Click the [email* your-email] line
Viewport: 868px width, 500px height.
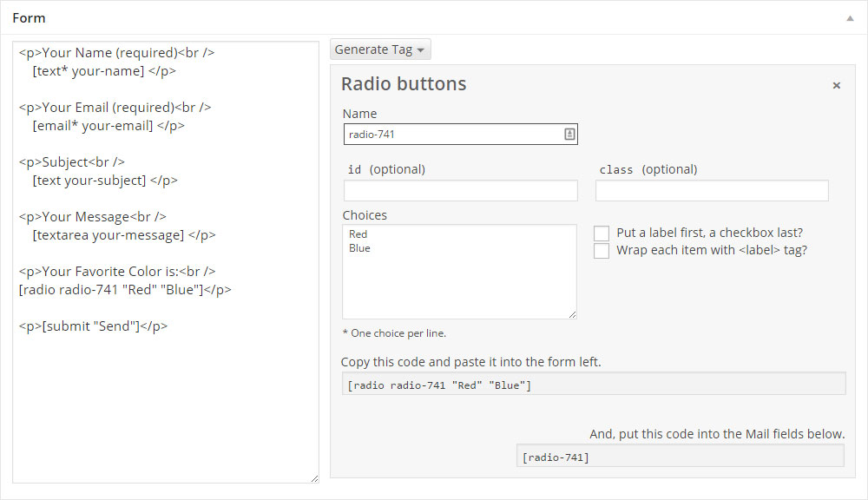pos(108,126)
